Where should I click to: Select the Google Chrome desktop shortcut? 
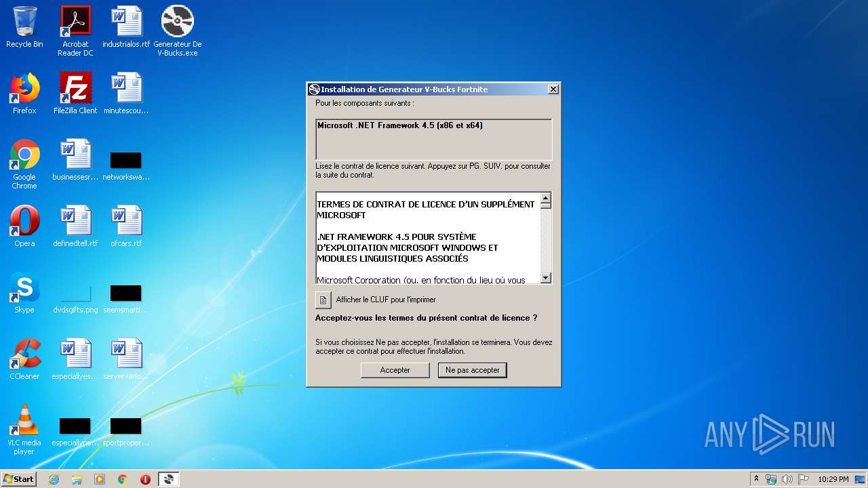[24, 164]
